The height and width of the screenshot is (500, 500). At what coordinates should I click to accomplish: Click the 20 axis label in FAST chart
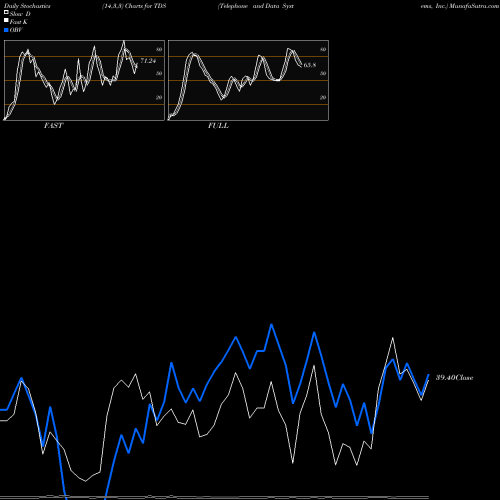point(159,97)
